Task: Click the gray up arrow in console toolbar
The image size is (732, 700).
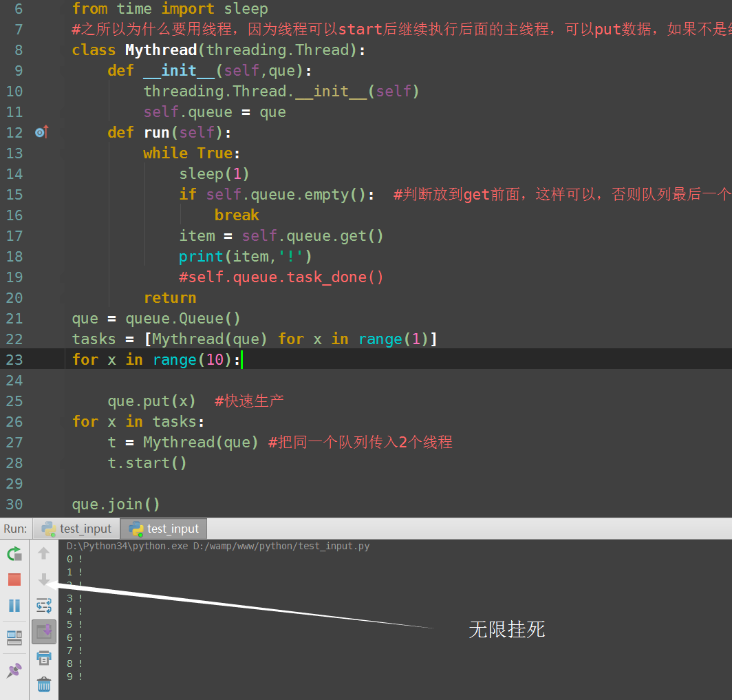Action: coord(44,553)
